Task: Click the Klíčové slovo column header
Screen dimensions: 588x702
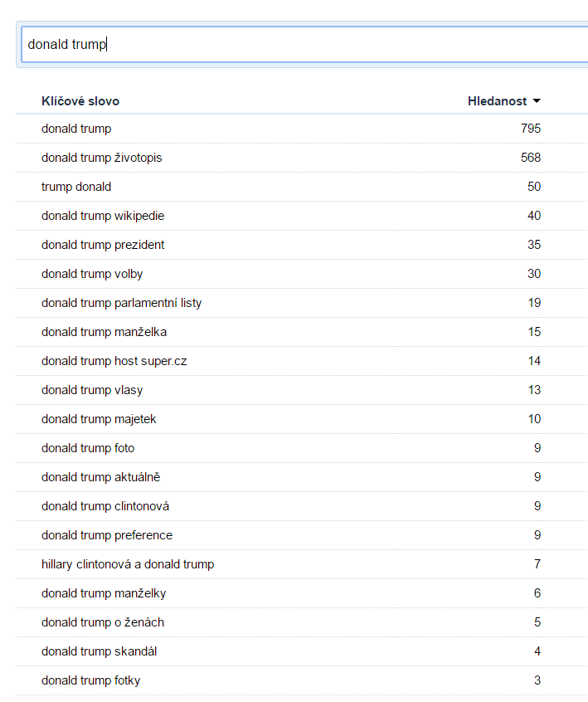Action: click(x=80, y=101)
